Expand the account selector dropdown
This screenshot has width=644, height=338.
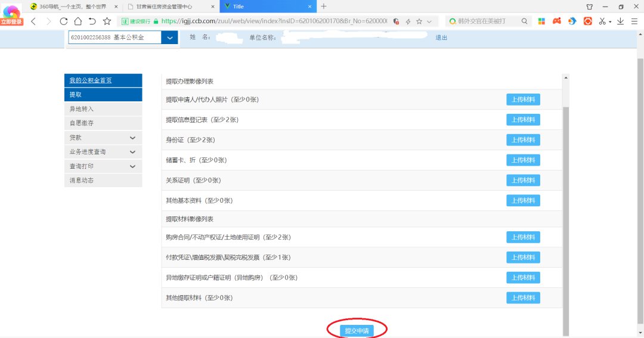[170, 38]
